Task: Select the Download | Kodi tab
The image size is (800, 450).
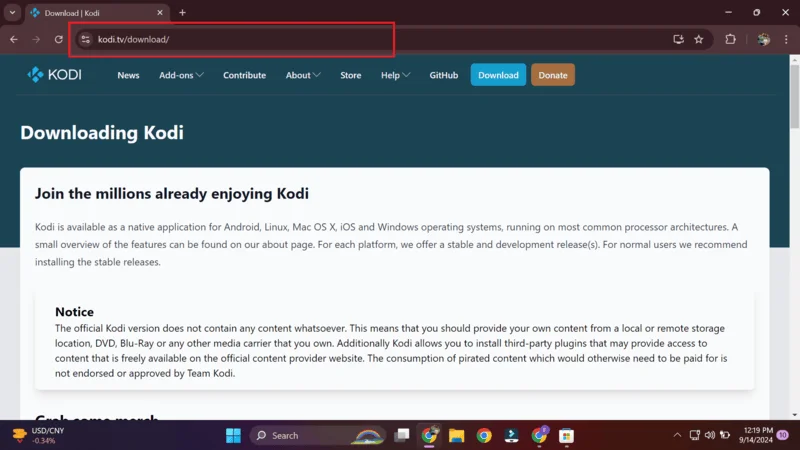Action: (96, 13)
